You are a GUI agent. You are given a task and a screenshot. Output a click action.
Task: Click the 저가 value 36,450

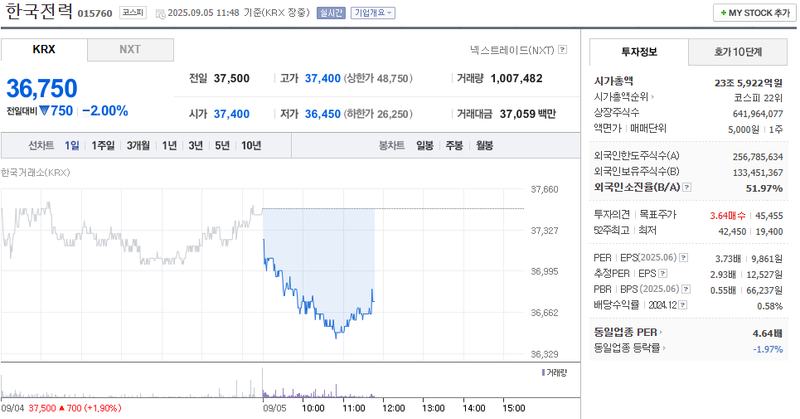(x=322, y=114)
